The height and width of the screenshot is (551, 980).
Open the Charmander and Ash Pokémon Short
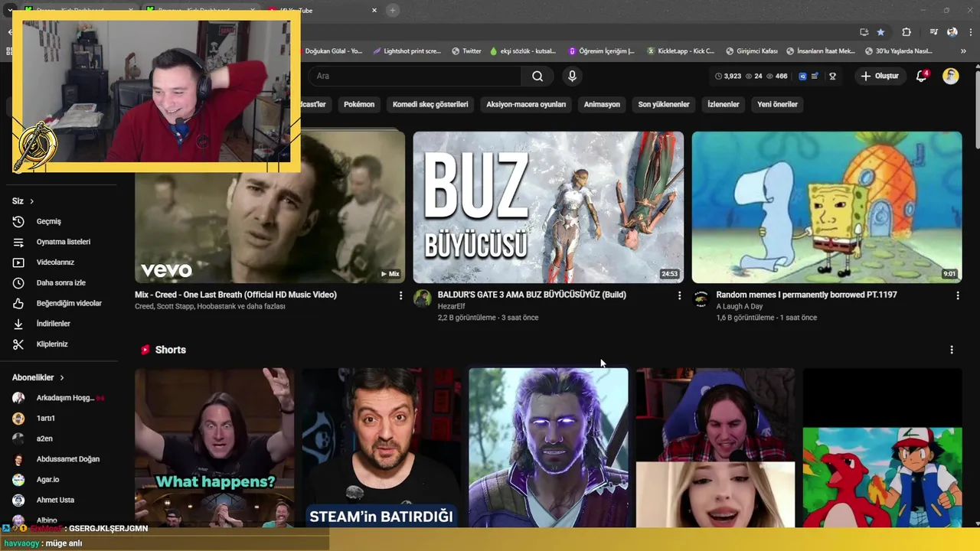882,448
